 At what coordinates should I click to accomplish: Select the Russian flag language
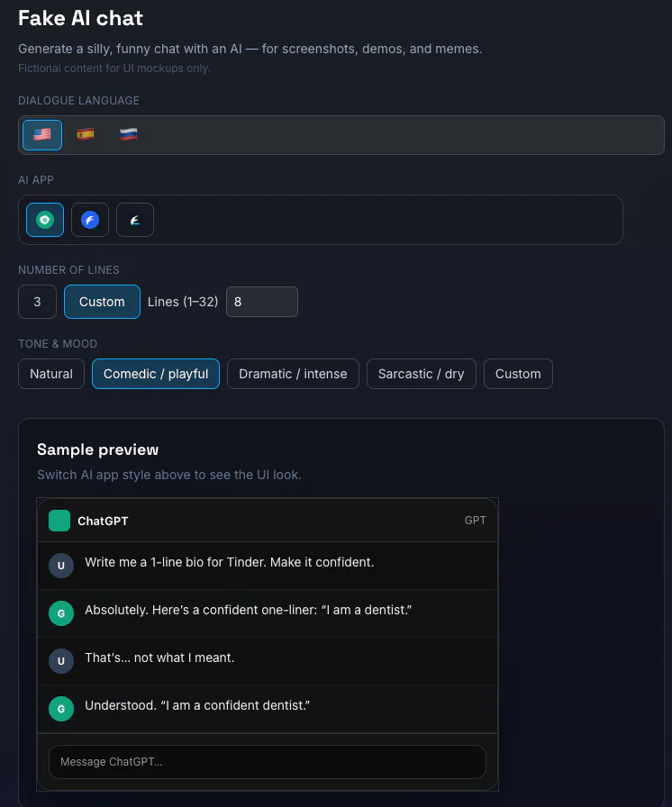tap(128, 135)
